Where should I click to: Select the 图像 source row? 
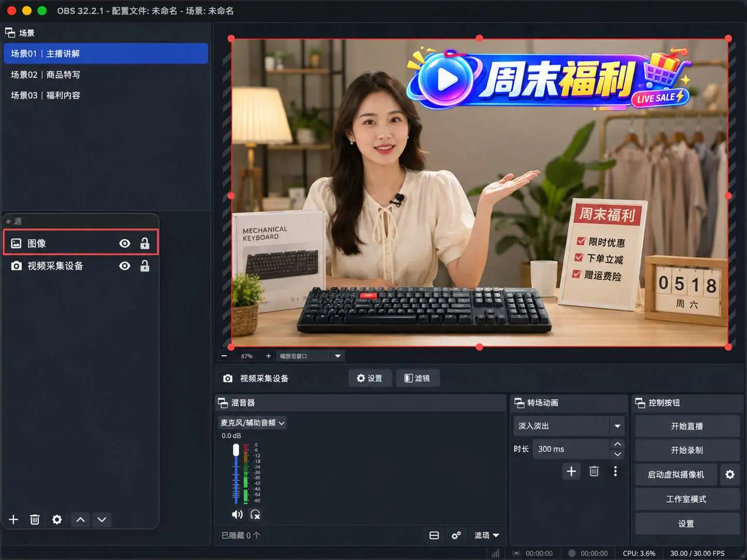click(80, 243)
